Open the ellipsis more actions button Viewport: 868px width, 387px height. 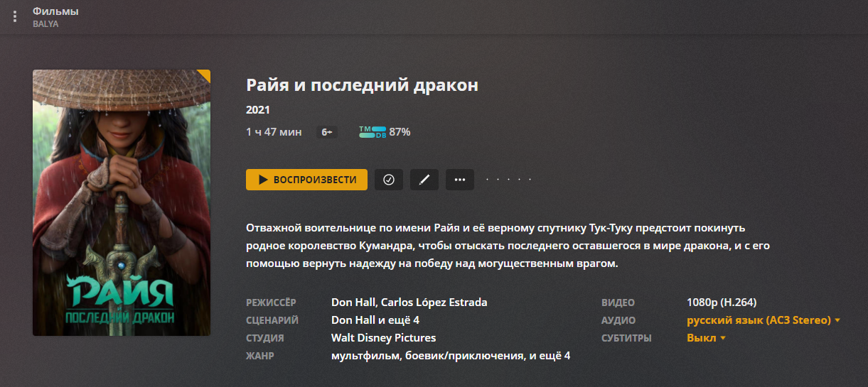click(460, 180)
